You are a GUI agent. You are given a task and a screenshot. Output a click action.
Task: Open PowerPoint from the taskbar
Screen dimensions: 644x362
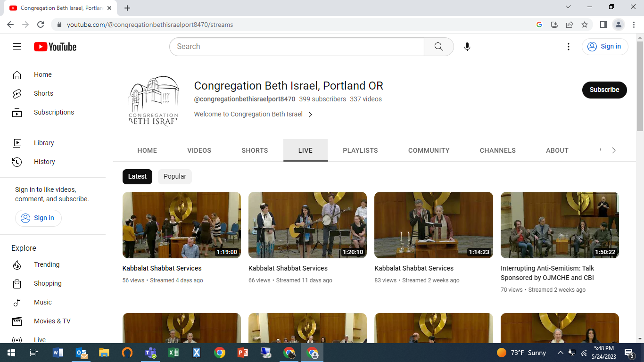pos(243,353)
